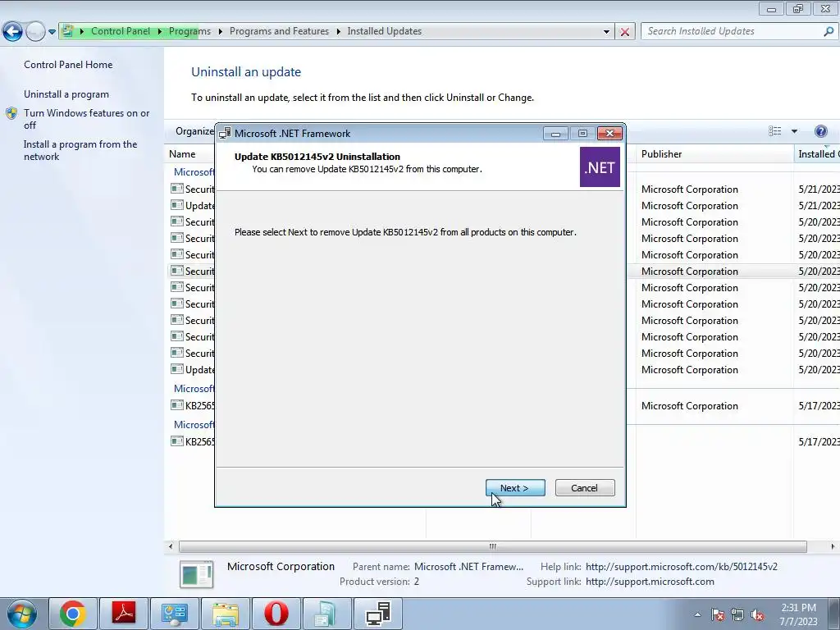The image size is (840, 630).
Task: Expand arrow after Programs and Features breadcrumb
Action: [x=338, y=32]
